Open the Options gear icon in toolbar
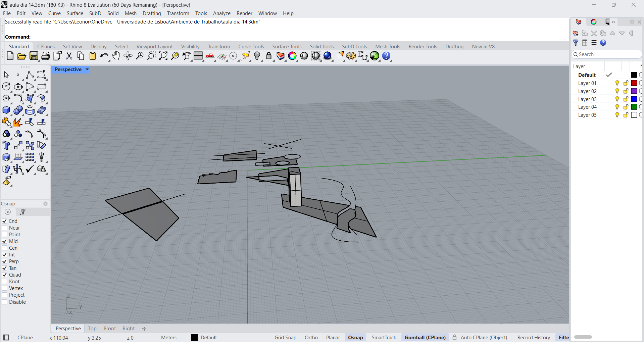The image size is (644, 342). [351, 56]
